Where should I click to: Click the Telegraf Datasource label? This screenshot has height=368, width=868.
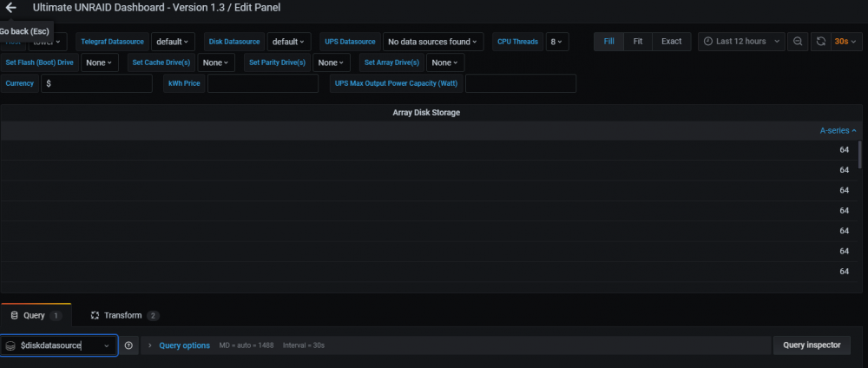point(112,42)
